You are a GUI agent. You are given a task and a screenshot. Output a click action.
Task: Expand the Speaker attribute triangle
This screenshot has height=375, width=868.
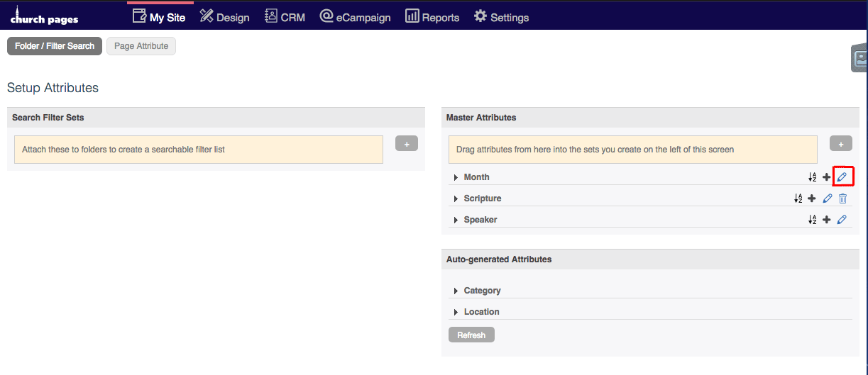point(456,220)
